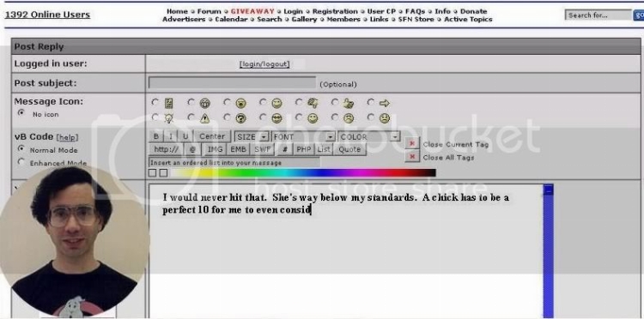This screenshot has height=319, width=644.
Task: Click the # code tag button
Action: 285,149
